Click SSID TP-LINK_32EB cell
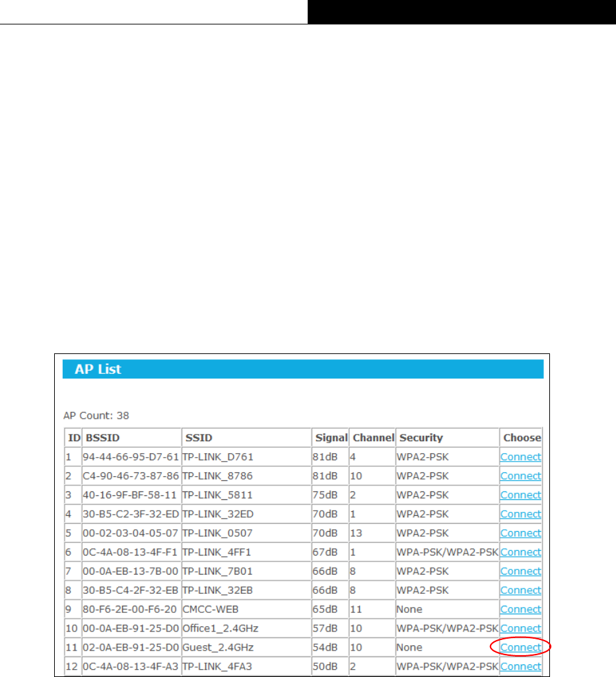 pyautogui.click(x=246, y=590)
